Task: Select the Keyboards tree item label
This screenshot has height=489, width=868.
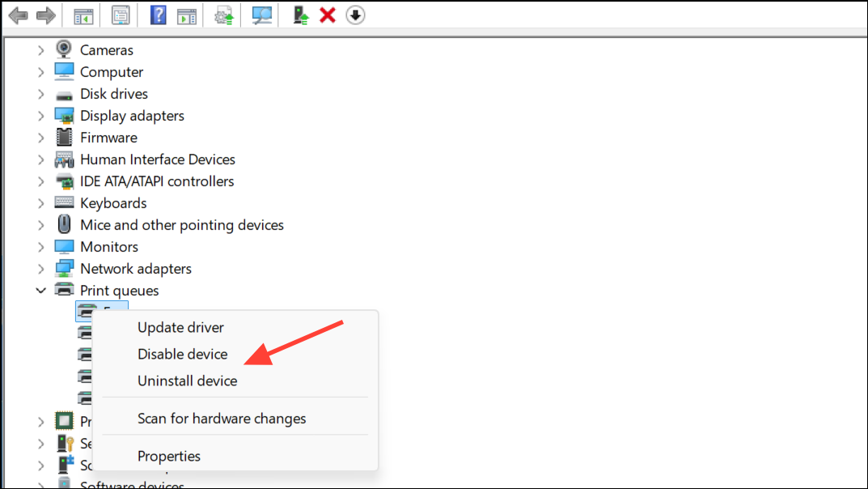Action: click(113, 203)
